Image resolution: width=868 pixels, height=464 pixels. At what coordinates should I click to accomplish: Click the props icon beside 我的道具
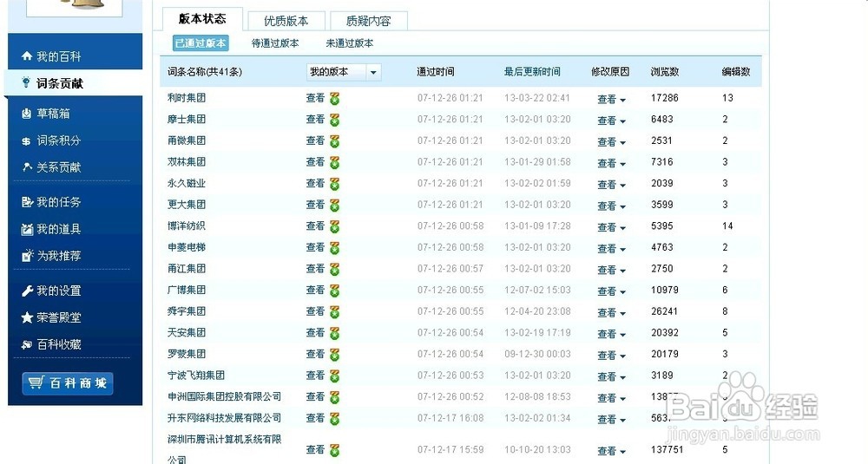point(27,229)
